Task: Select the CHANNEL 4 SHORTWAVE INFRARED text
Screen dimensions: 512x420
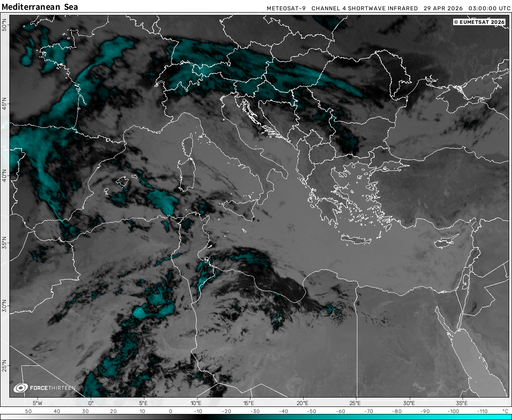Action: (x=364, y=8)
